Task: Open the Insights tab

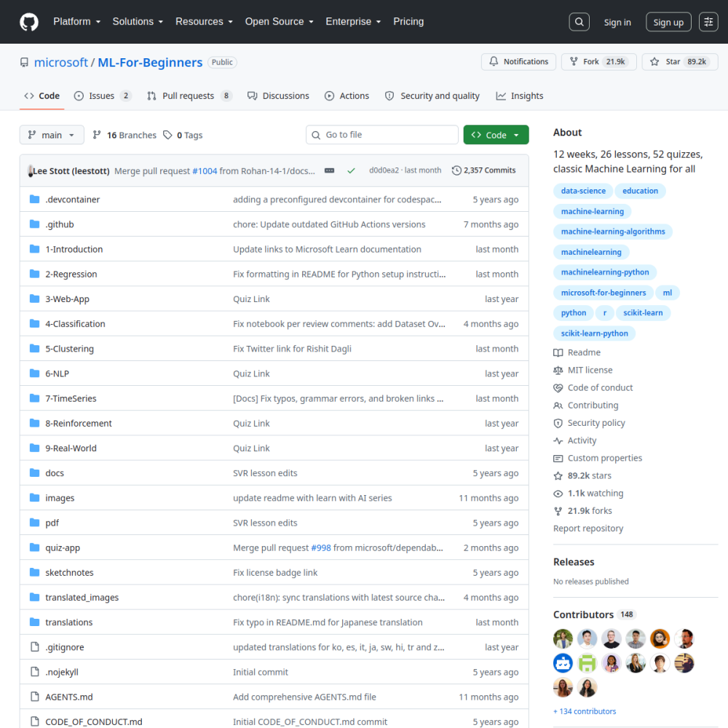Action: click(x=520, y=96)
